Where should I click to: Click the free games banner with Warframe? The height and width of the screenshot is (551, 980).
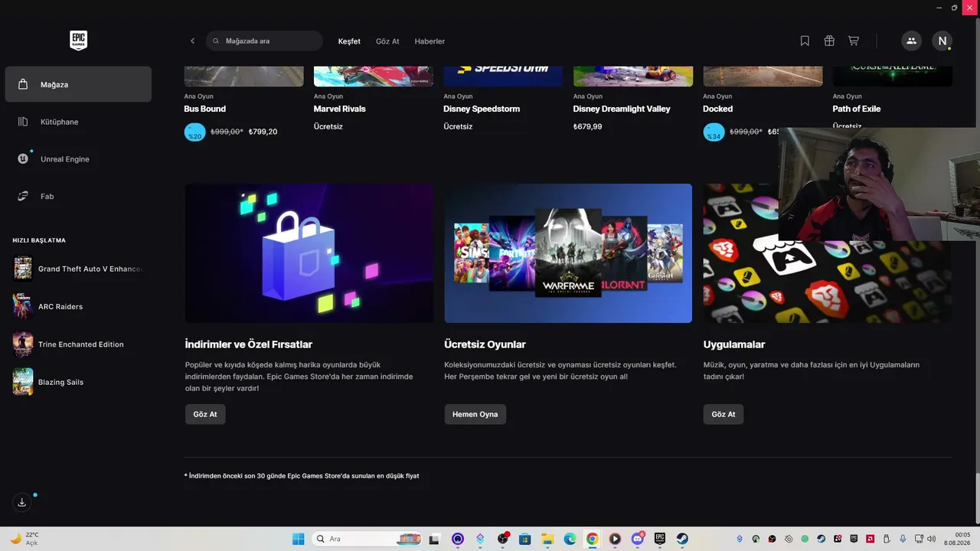tap(568, 253)
